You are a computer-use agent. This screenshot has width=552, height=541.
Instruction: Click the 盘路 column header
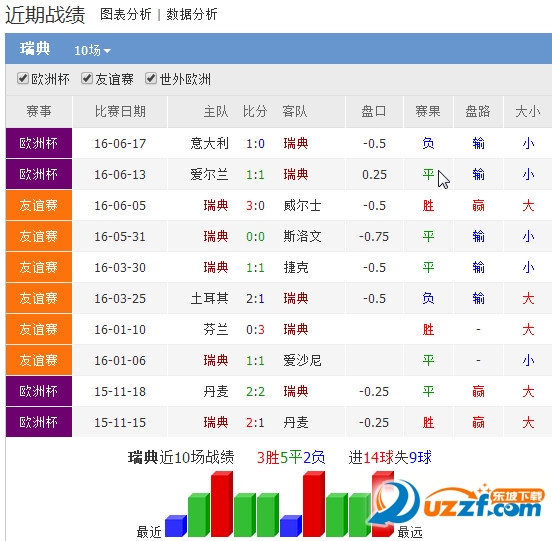478,111
